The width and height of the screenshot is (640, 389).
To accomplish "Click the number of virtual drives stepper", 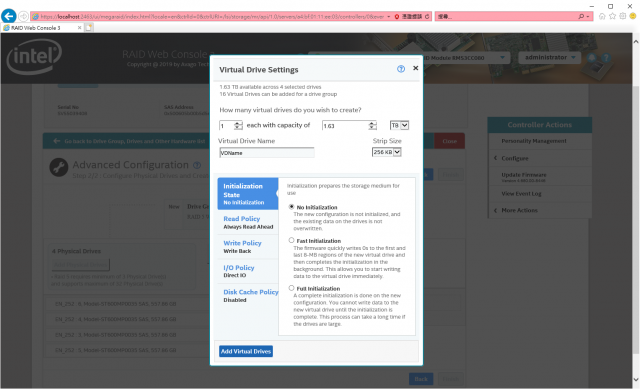I will click(238, 125).
